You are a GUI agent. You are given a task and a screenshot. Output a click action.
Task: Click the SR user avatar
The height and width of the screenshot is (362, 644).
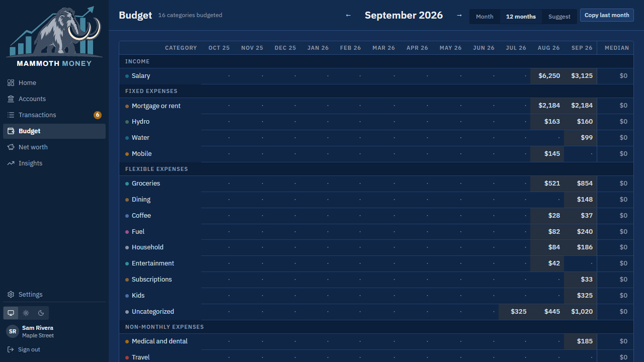coord(13,331)
